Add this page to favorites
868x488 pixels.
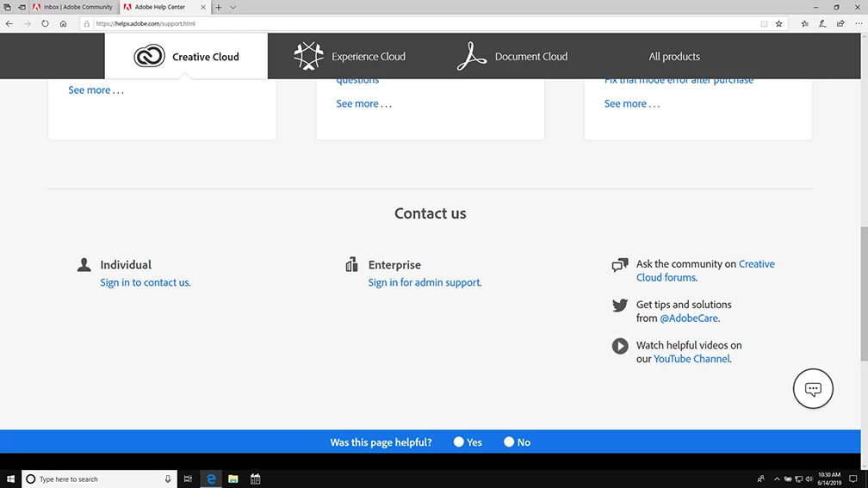point(778,24)
